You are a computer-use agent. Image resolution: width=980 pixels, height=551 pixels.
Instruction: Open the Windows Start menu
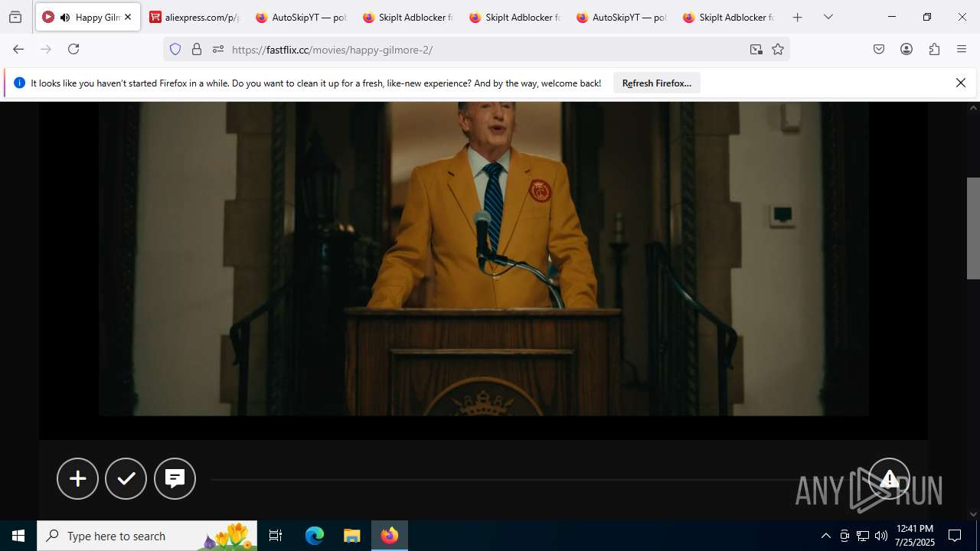[18, 536]
